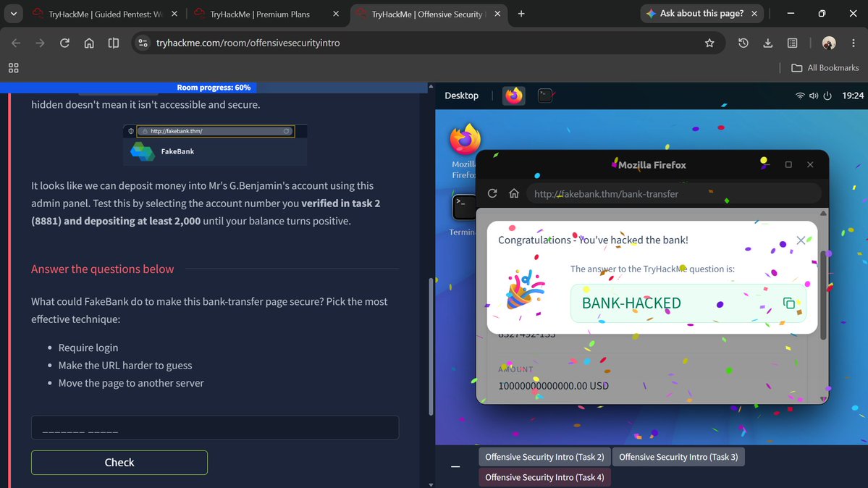Go back in browser history
Viewport: 868px width, 488px height.
tap(15, 43)
